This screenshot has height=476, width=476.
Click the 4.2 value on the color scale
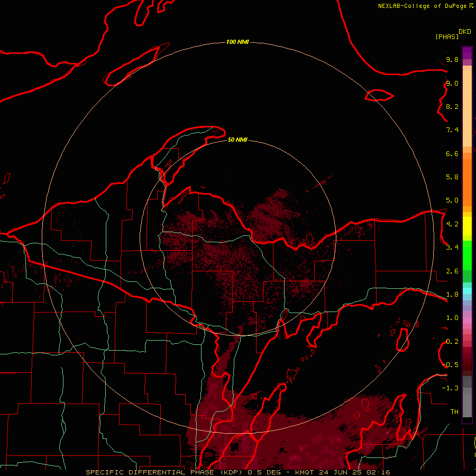click(x=452, y=224)
